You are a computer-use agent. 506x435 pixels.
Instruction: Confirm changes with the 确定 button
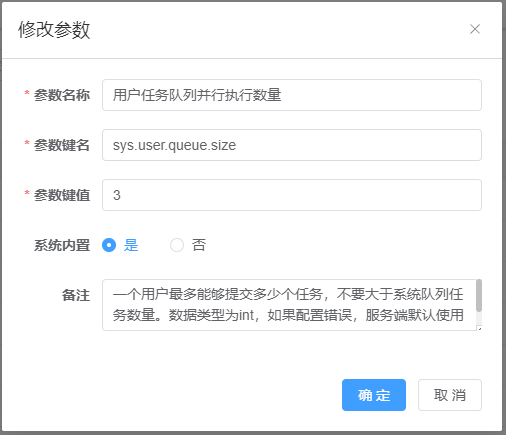374,395
